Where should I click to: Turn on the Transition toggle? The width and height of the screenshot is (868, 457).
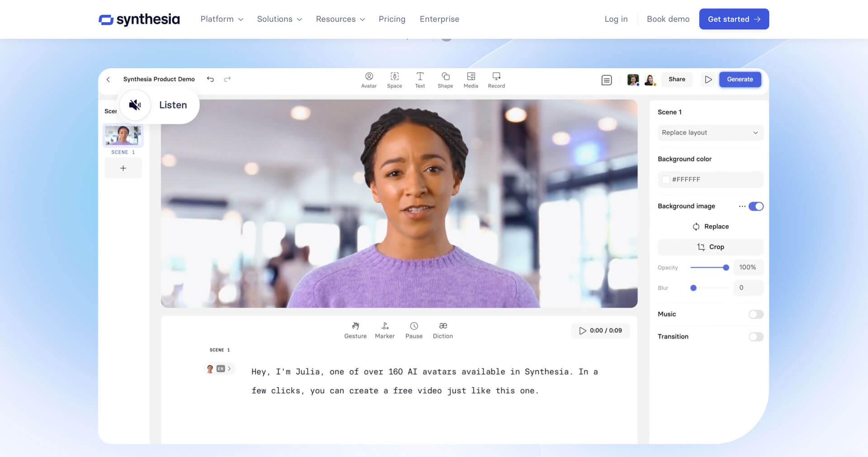coord(755,337)
